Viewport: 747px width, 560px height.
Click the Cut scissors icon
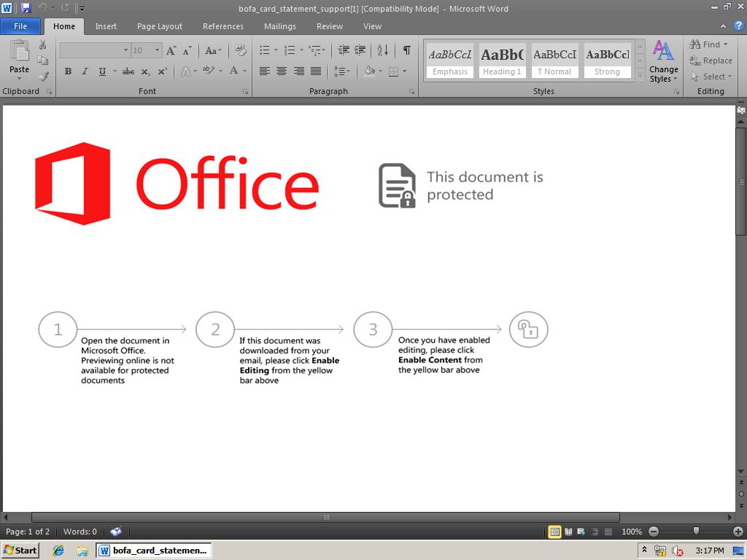(x=43, y=45)
